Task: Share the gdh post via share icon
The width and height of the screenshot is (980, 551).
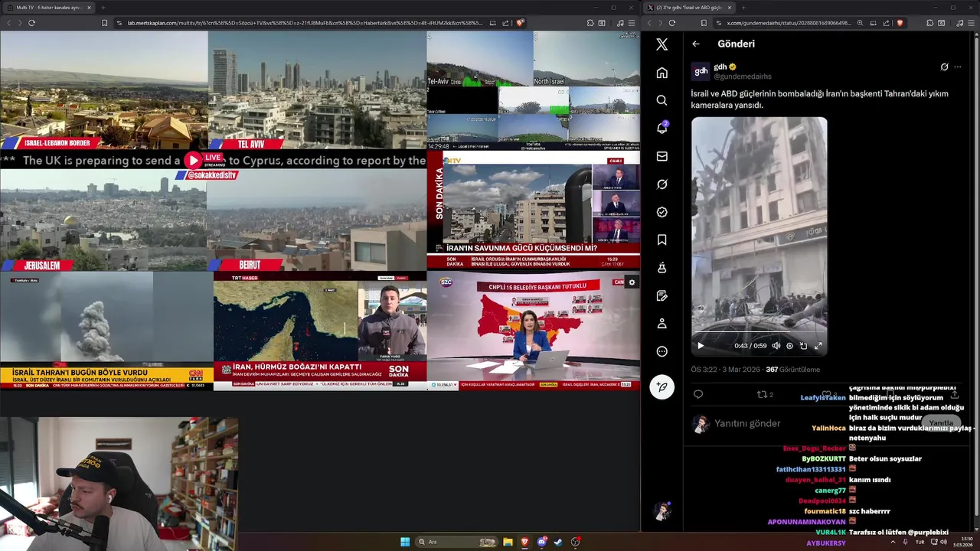Action: (954, 394)
